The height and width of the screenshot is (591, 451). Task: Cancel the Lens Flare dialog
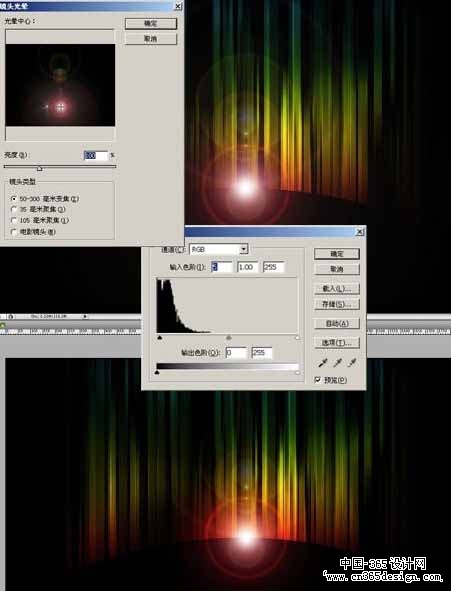tap(151, 39)
